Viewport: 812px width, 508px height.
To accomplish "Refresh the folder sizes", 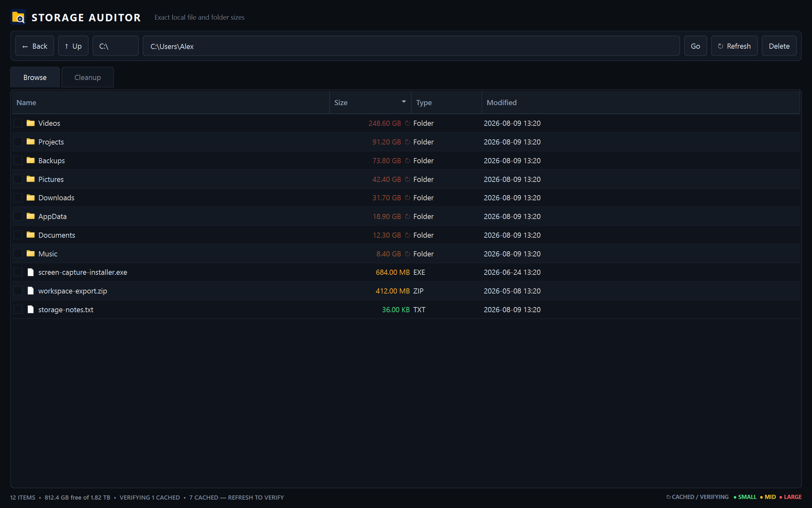I will [x=734, y=46].
